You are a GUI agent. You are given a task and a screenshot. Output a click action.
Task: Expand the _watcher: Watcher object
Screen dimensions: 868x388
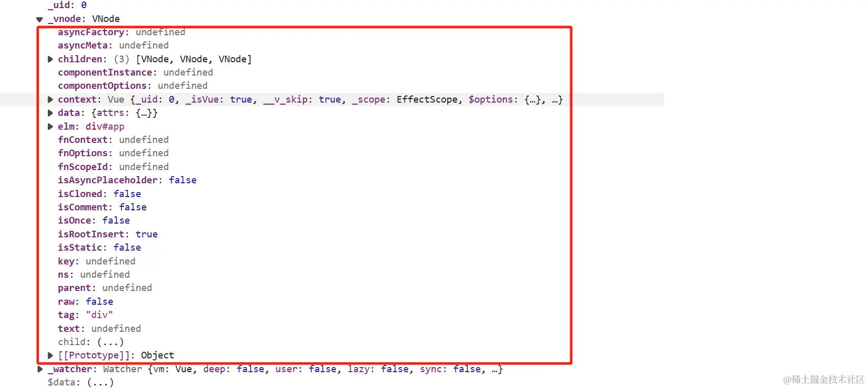[40, 369]
